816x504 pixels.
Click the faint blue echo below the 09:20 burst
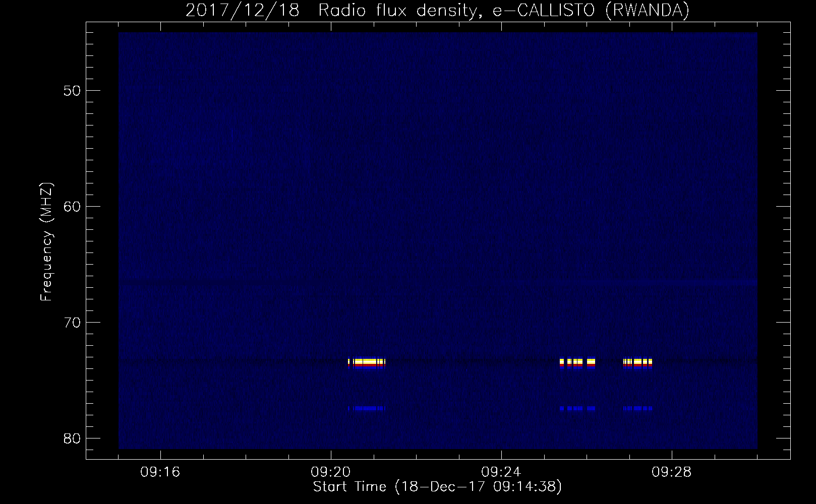367,408
